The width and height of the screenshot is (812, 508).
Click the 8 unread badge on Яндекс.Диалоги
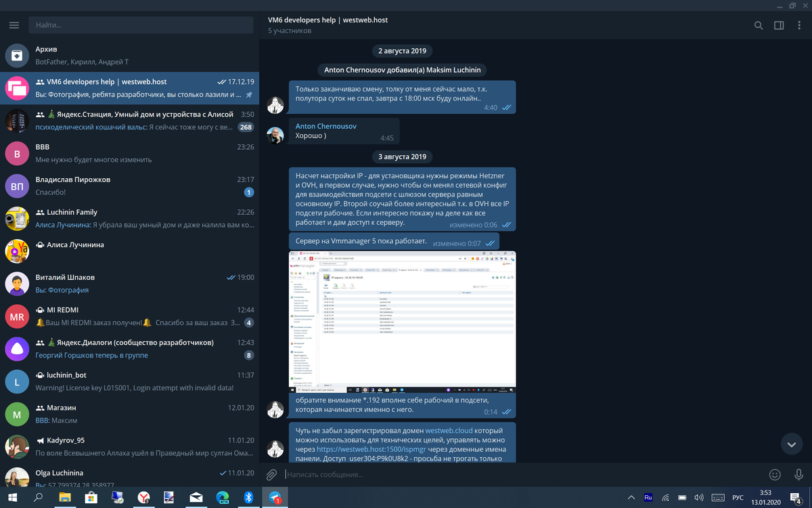249,355
